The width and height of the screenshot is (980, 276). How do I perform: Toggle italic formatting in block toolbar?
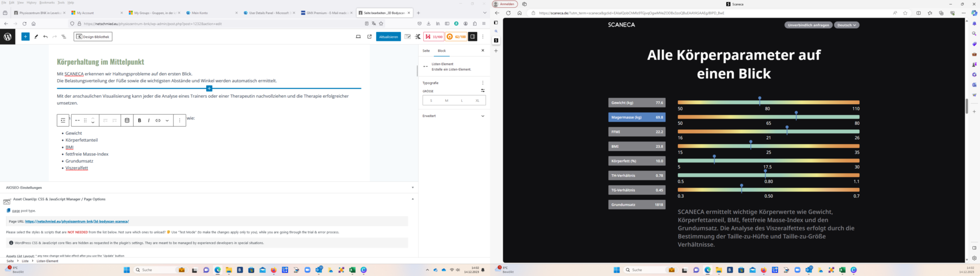click(x=149, y=121)
